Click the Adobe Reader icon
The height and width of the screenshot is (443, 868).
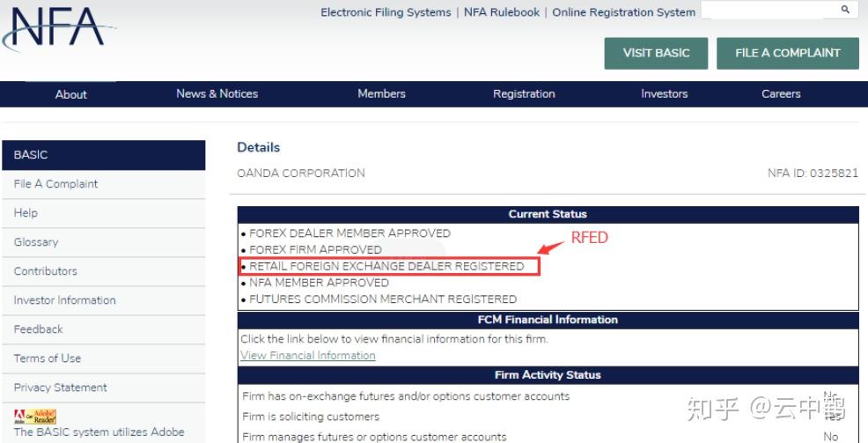[x=35, y=417]
